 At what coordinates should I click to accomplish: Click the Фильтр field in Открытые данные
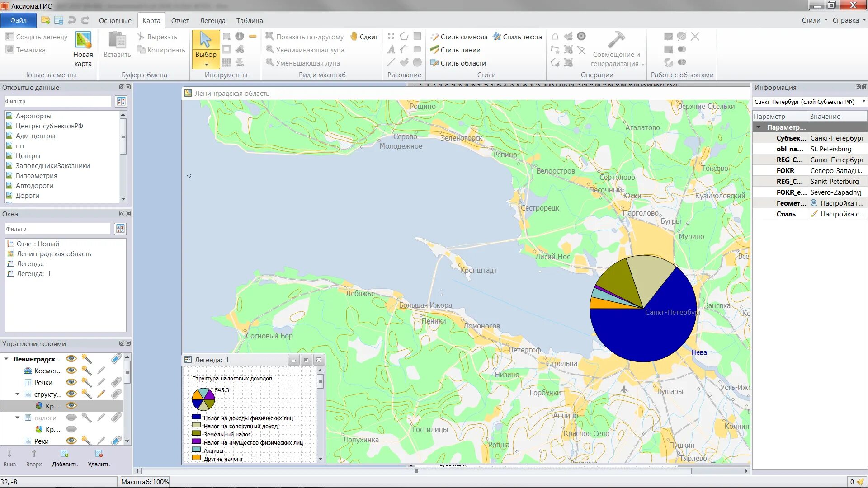58,101
